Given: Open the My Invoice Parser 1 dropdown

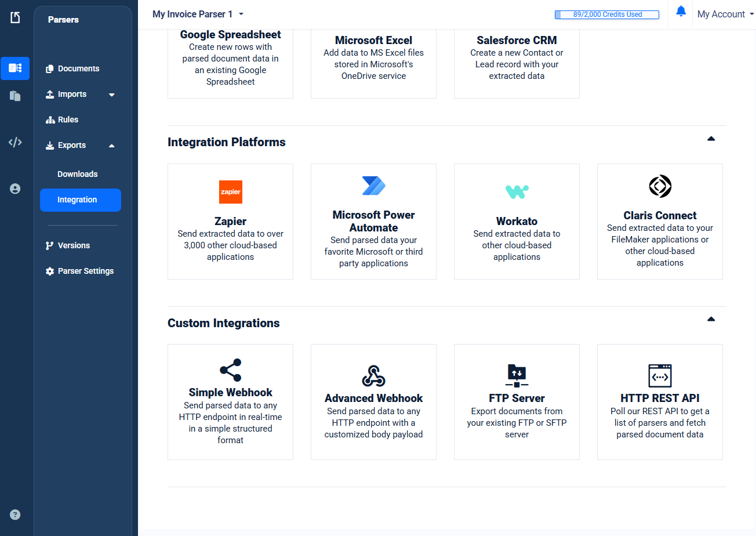Looking at the screenshot, I should (x=198, y=14).
